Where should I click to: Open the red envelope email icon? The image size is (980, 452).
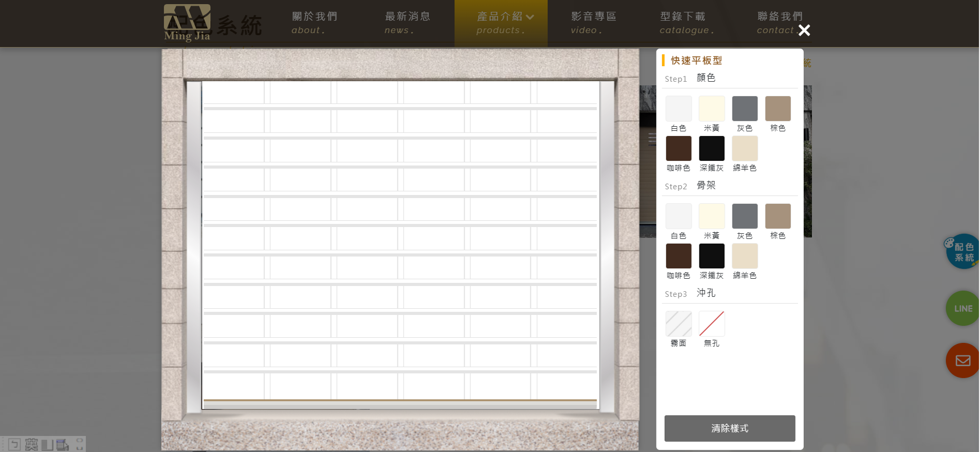pyautogui.click(x=962, y=360)
